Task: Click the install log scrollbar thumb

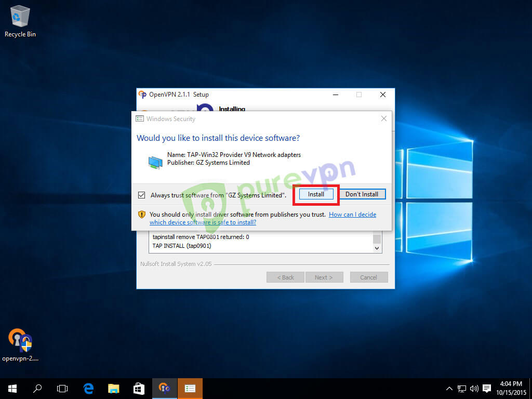Action: click(x=377, y=238)
